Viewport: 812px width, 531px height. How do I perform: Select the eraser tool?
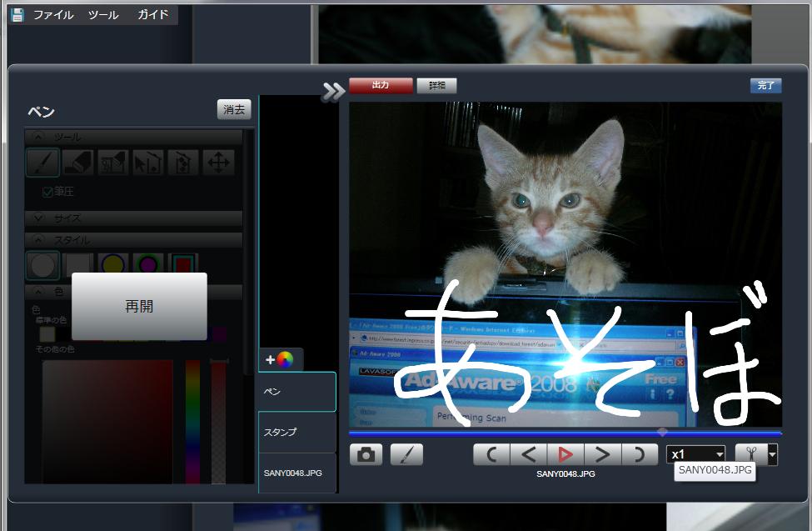[x=77, y=162]
